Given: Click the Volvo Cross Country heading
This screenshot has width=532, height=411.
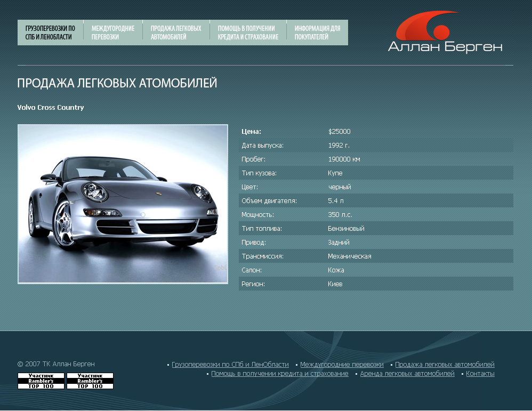Looking at the screenshot, I should pyautogui.click(x=51, y=107).
